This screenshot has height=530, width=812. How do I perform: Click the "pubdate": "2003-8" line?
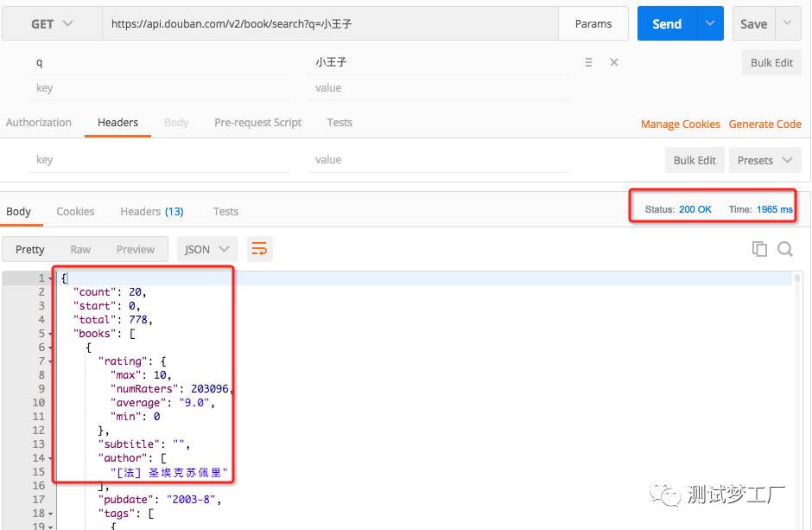click(160, 500)
